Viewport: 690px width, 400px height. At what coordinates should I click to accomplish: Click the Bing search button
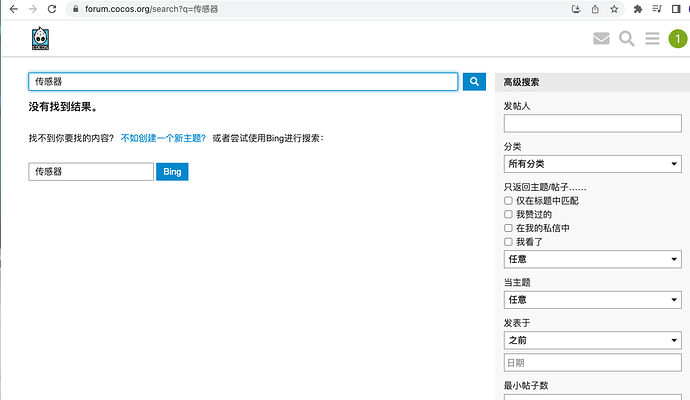click(x=172, y=172)
